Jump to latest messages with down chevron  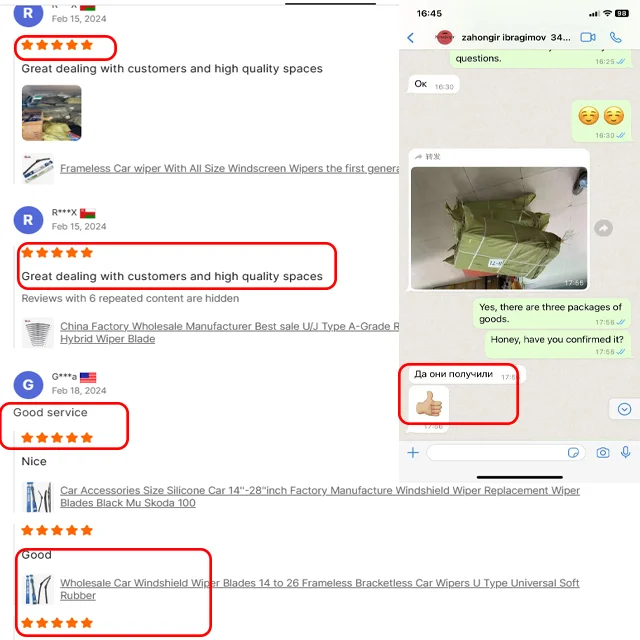[x=624, y=409]
